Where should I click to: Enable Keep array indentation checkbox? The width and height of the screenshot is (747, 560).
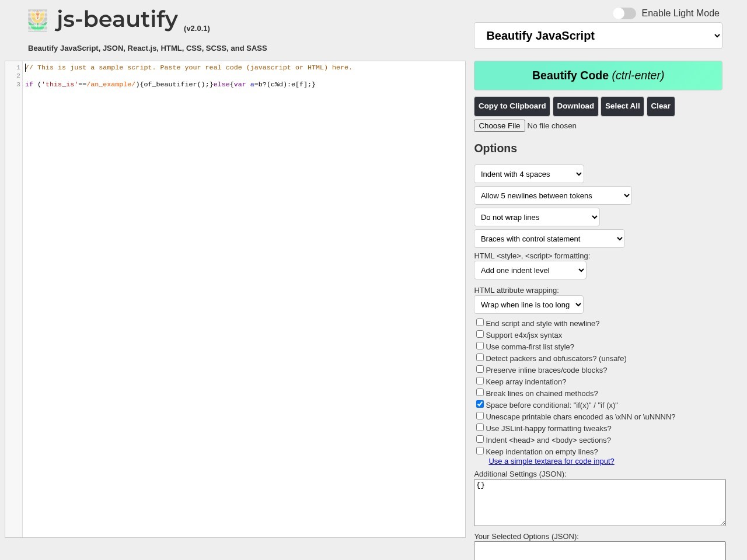pyautogui.click(x=480, y=381)
